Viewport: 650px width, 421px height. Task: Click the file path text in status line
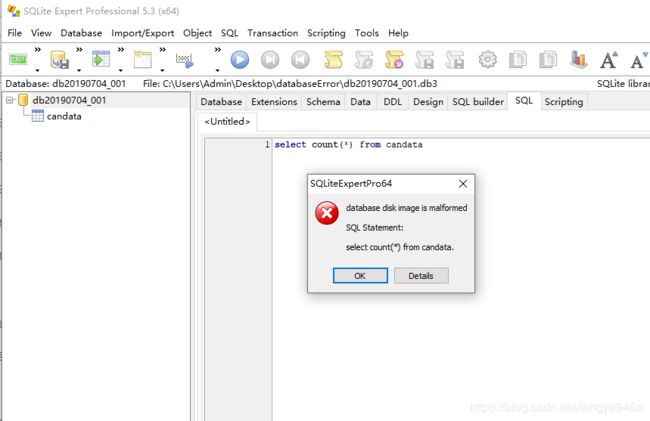(x=290, y=84)
